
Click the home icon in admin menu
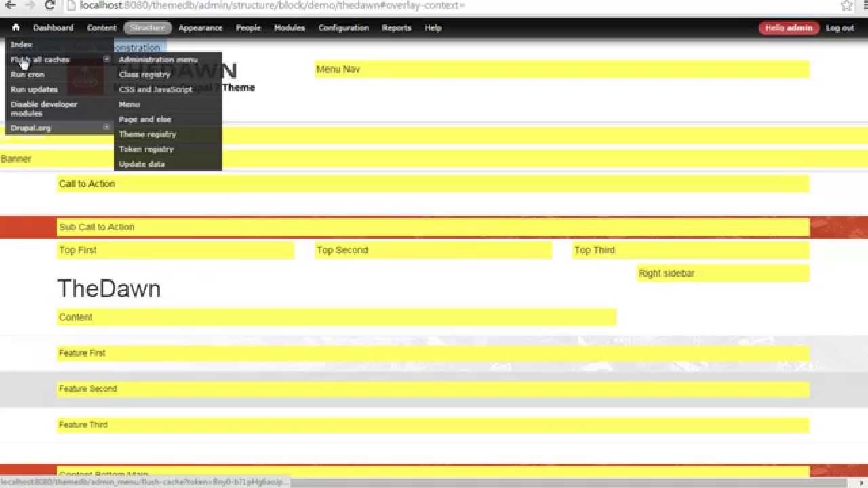point(16,28)
